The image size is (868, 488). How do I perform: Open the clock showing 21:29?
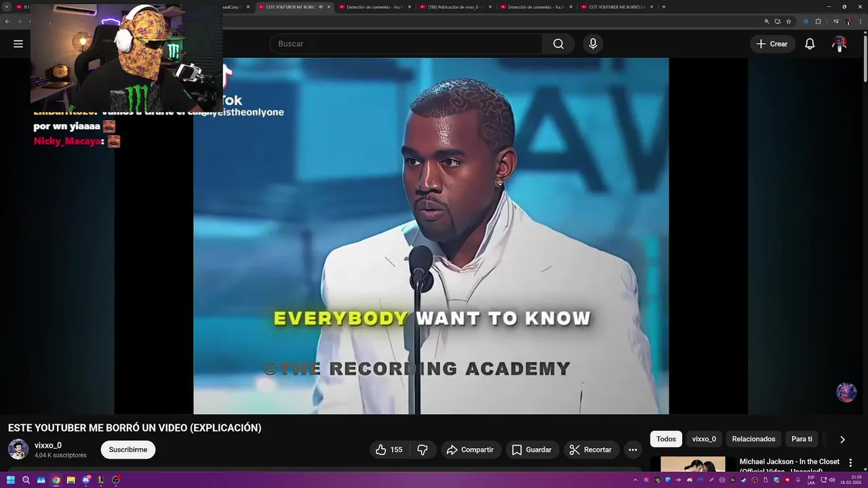click(x=852, y=480)
